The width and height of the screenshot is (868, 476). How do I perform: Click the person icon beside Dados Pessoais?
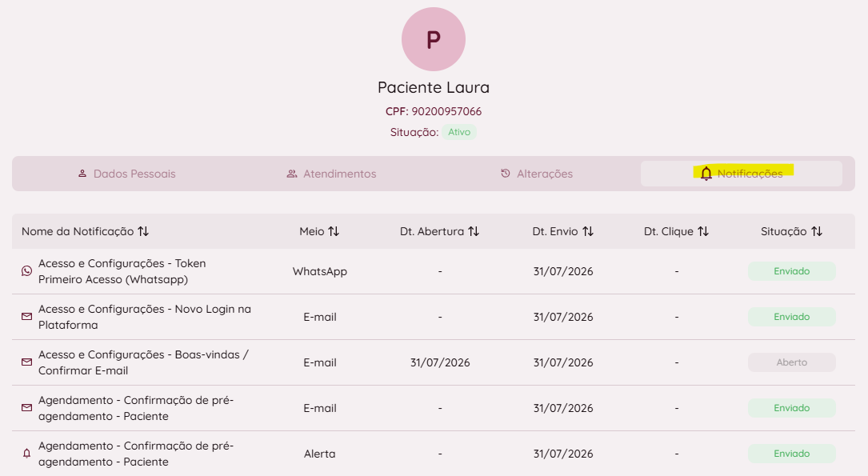[82, 174]
